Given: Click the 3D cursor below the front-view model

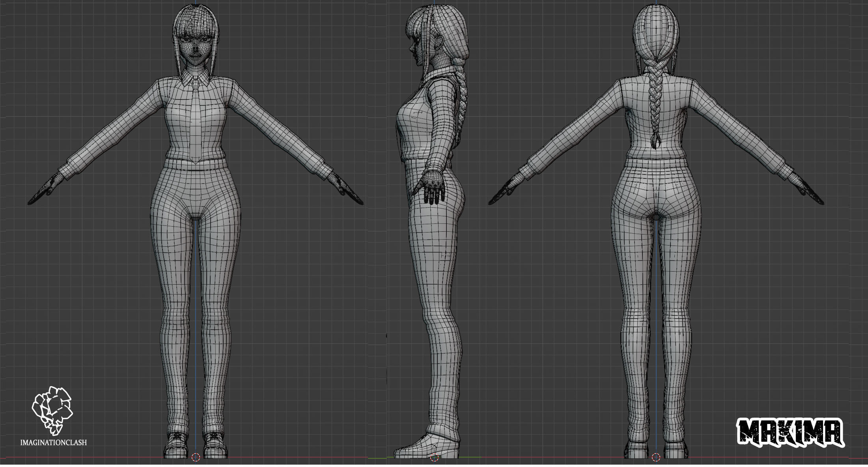Looking at the screenshot, I should 196,457.
